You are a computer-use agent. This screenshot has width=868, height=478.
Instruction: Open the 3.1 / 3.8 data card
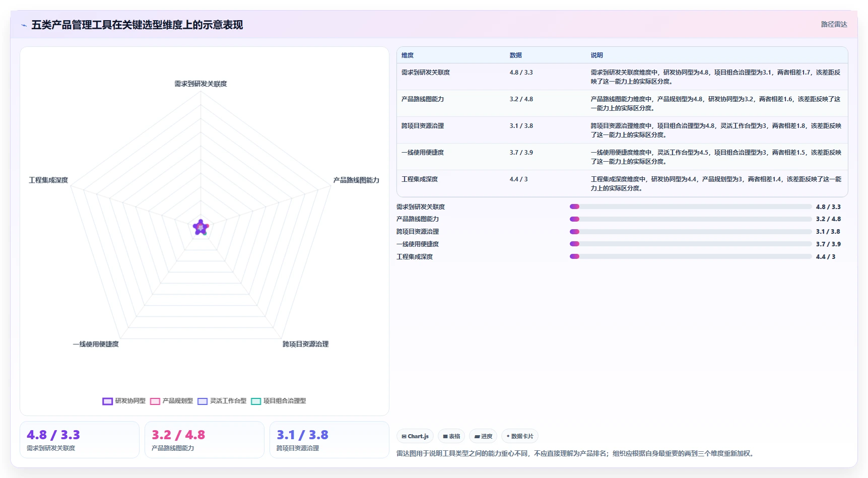(x=329, y=440)
